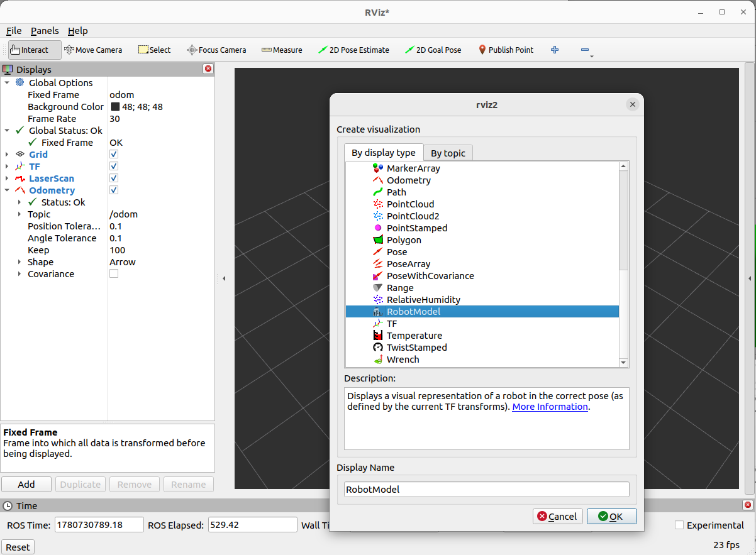The image size is (756, 555).
Task: Open the File menu
Action: 14,31
